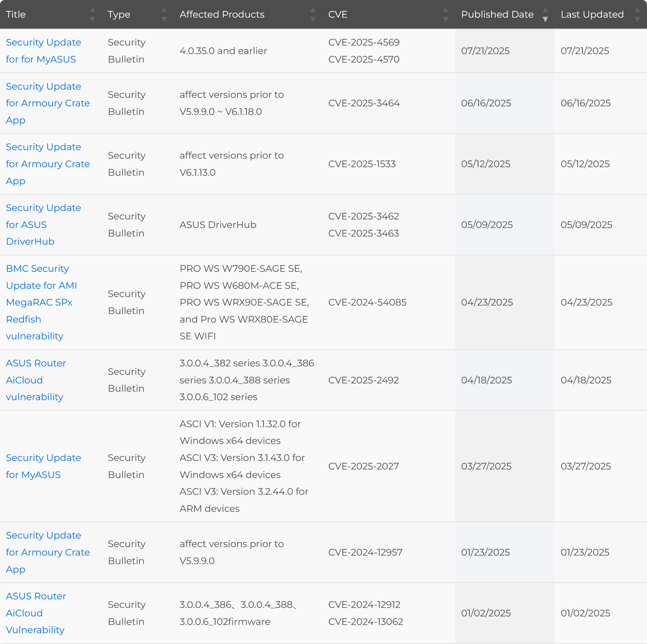Click sort arrows in Title column header
The width and height of the screenshot is (647, 644).
tap(92, 14)
